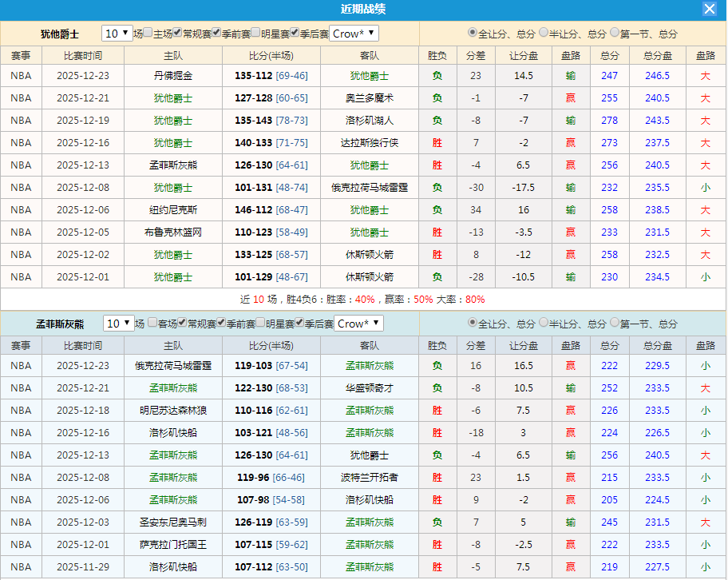Enable the 客场 filter for Memphis Grizzlies
The image size is (728, 580).
point(152,323)
